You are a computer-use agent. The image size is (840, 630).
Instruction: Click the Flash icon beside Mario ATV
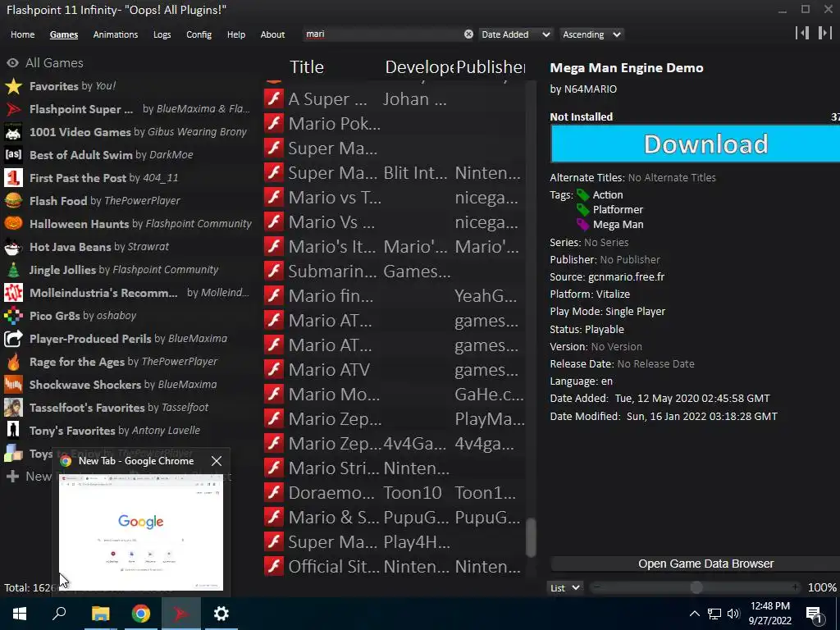(274, 370)
